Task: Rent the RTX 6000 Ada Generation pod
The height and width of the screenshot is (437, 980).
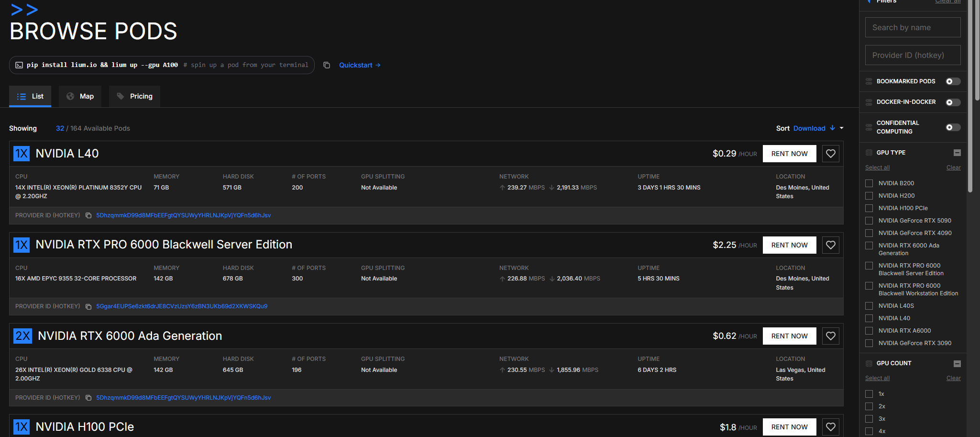Action: pyautogui.click(x=790, y=336)
